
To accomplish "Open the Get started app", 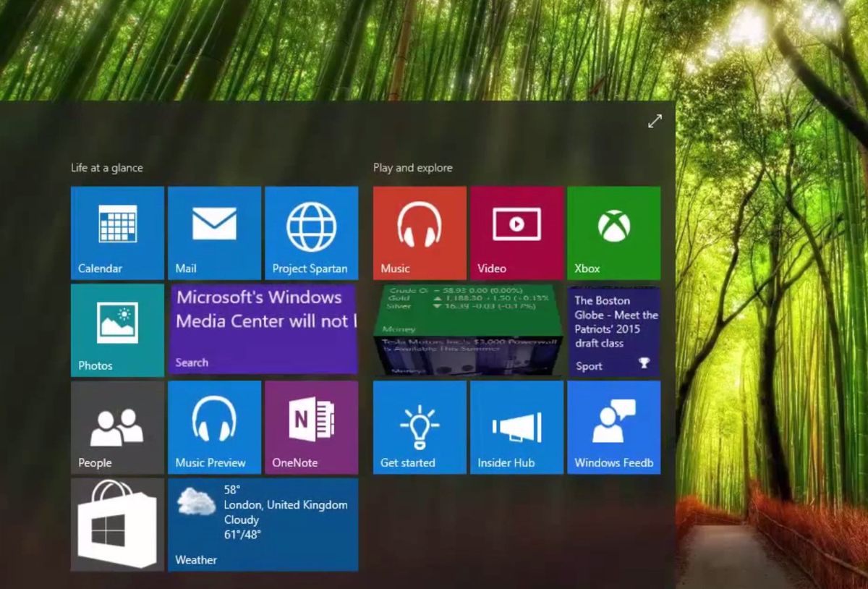I will click(x=419, y=427).
